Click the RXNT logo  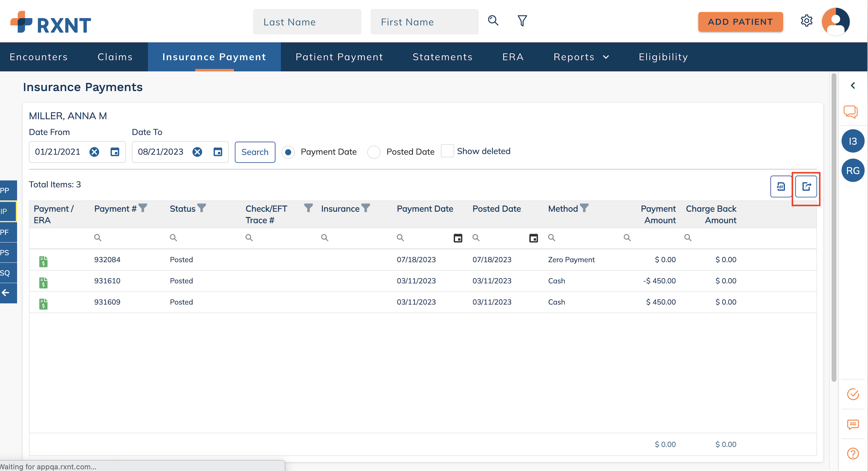click(x=51, y=22)
